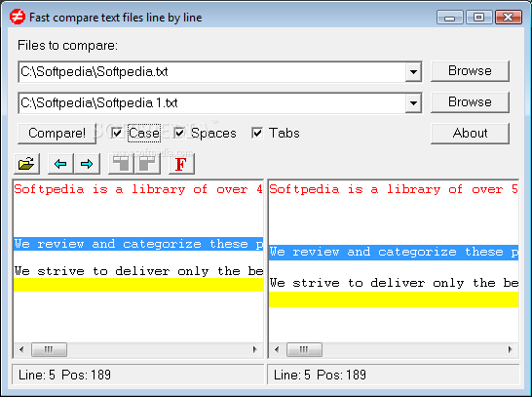
Task: Select red line 'over 4' in left pane
Action: click(x=138, y=189)
